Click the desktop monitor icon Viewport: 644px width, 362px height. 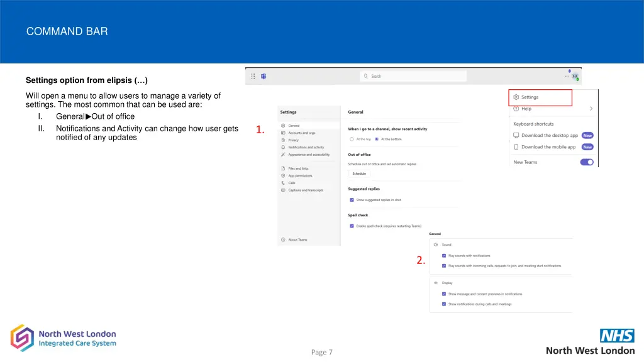tap(516, 136)
